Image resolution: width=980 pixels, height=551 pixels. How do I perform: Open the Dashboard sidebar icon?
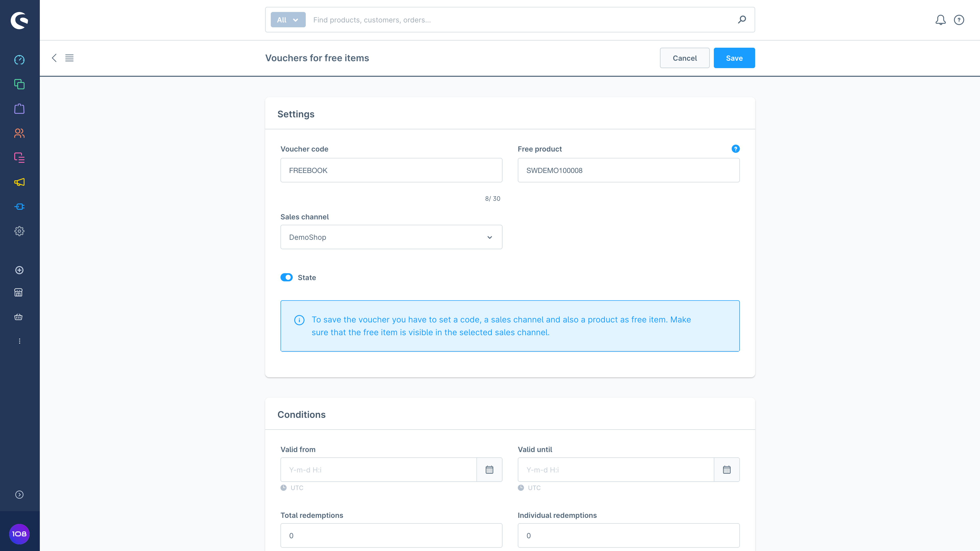(19, 60)
